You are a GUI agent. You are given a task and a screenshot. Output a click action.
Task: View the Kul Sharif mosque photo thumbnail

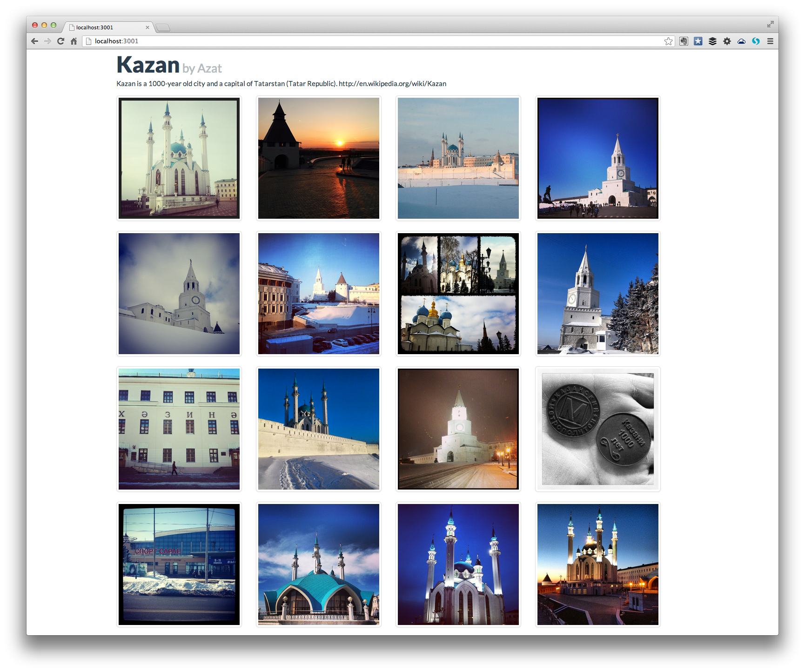tap(179, 158)
